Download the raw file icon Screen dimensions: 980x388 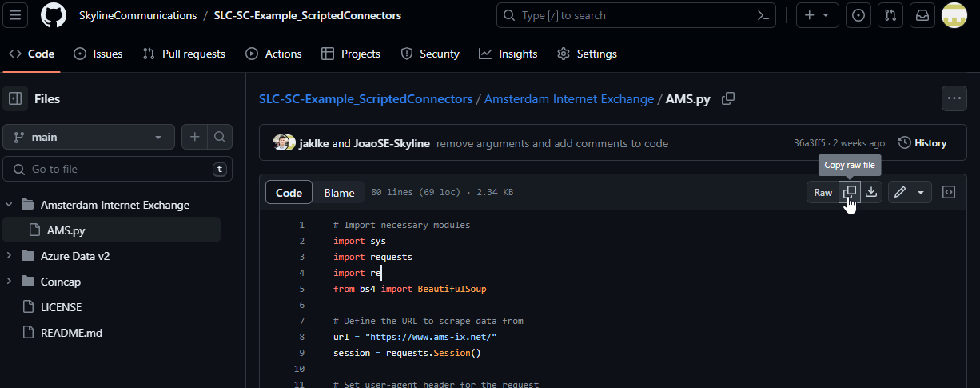pyautogui.click(x=871, y=192)
